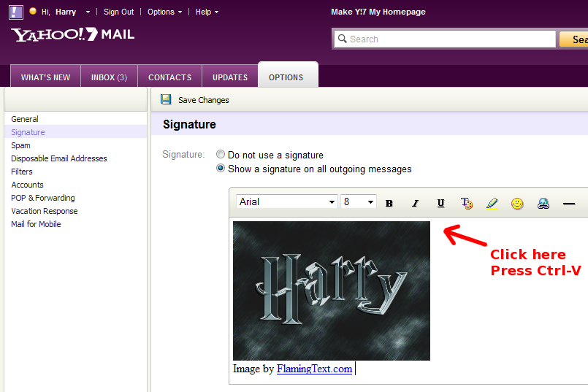Open the Arial font family dropdown
The height and width of the screenshot is (392, 588).
point(286,202)
